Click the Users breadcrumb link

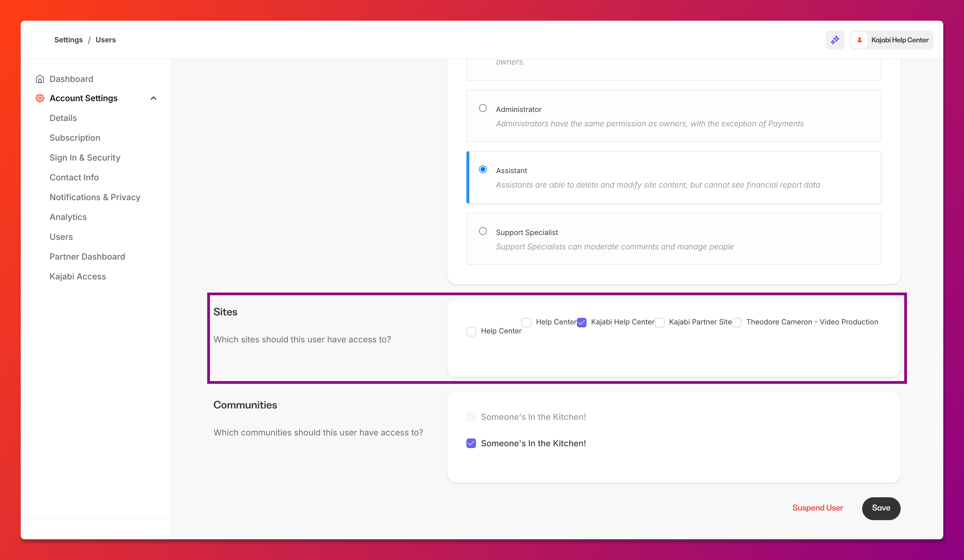[x=106, y=40]
